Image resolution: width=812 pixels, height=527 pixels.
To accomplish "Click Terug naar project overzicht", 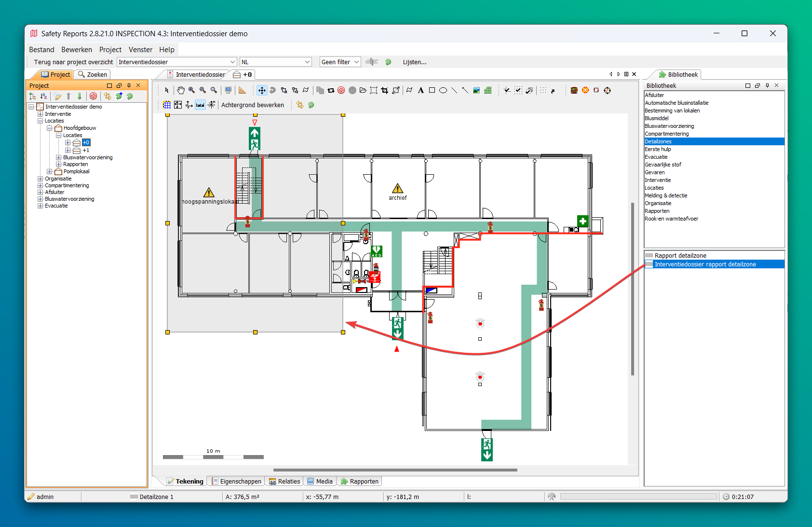I will click(73, 62).
